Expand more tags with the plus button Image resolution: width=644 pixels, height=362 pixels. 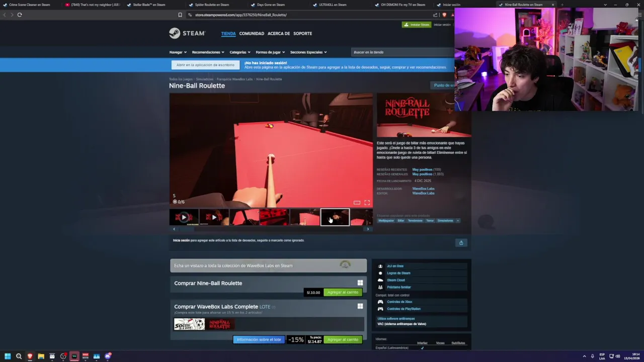click(x=457, y=221)
